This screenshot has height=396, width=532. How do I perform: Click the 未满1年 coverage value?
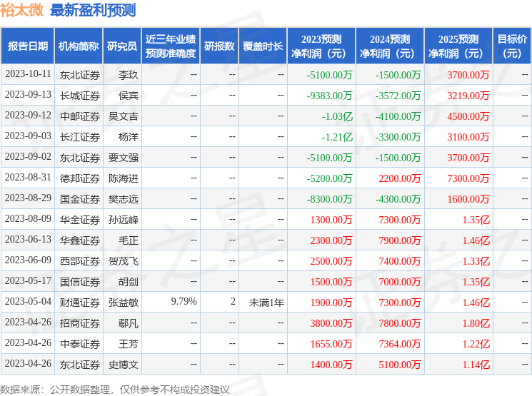pyautogui.click(x=266, y=303)
